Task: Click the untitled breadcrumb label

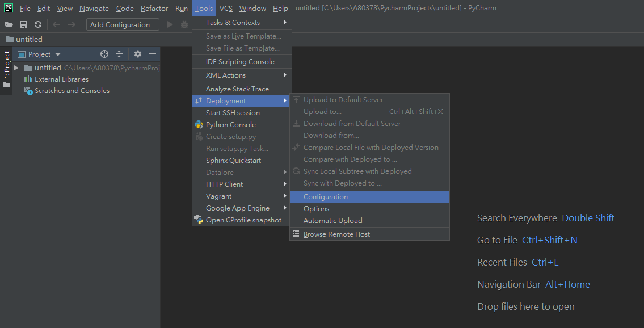Action: 29,39
